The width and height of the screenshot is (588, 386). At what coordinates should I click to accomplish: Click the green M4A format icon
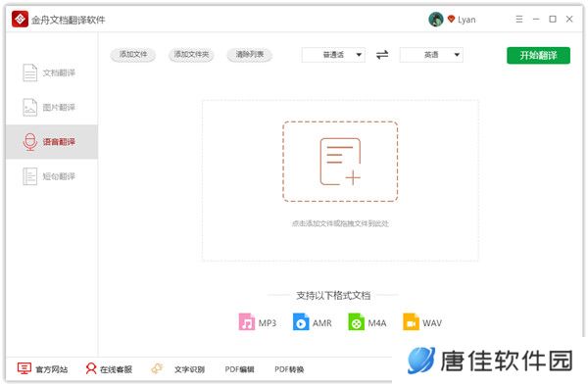356,322
